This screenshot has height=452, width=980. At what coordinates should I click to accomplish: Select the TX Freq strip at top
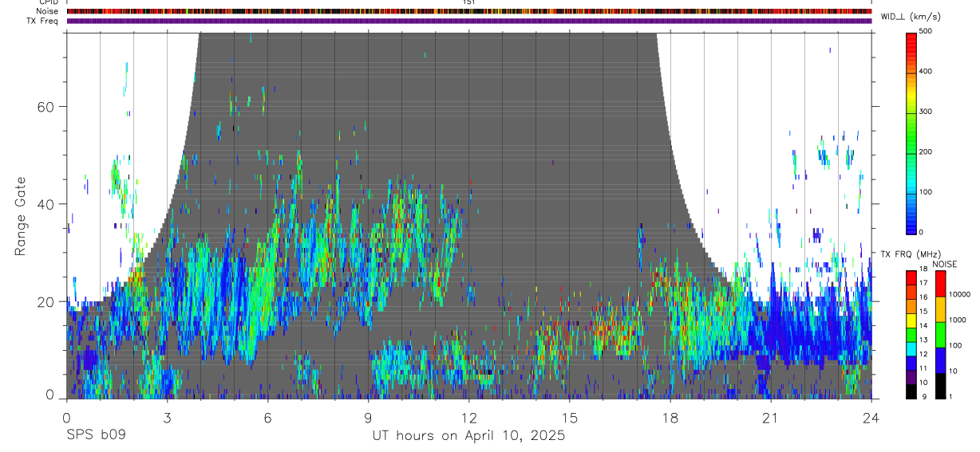pyautogui.click(x=469, y=21)
